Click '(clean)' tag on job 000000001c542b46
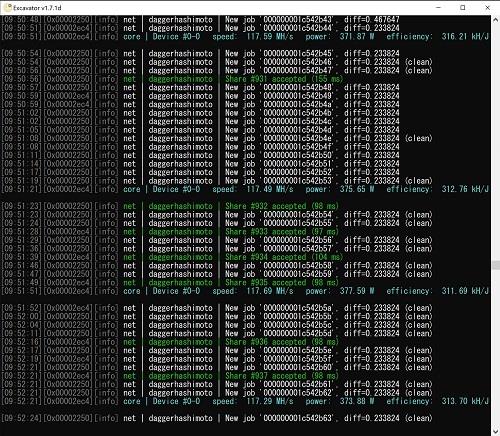This screenshot has height=436, width=500. coord(419,62)
